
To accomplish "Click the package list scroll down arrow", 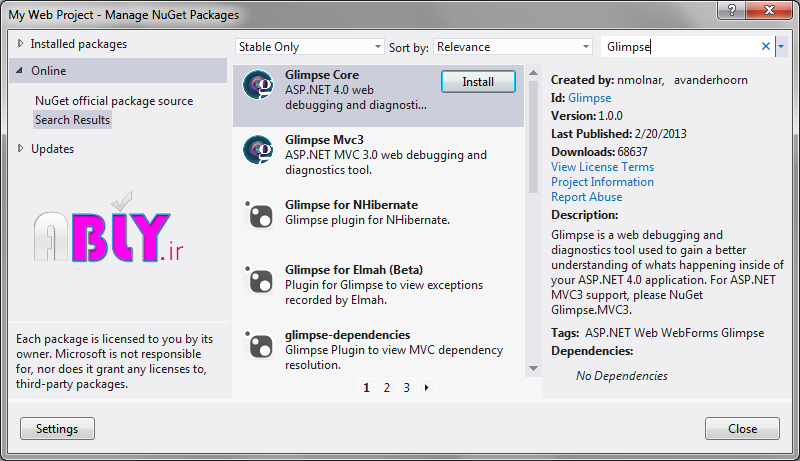I will (534, 368).
